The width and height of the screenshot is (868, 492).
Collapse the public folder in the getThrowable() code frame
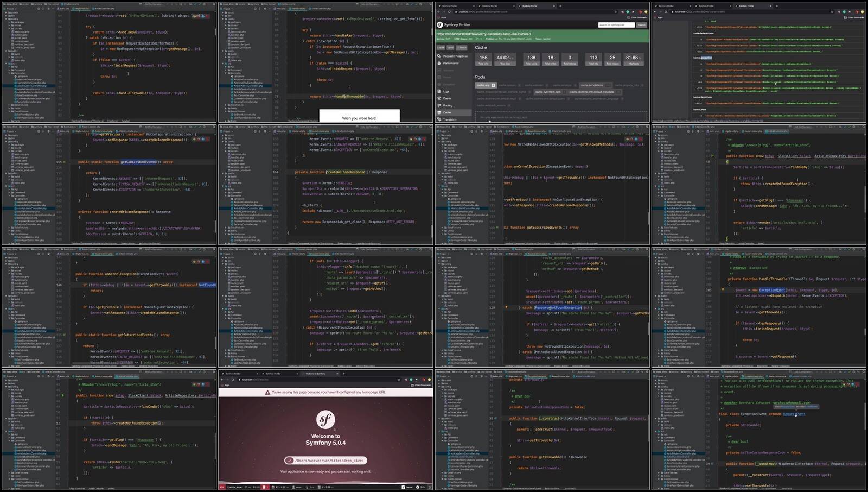(x=441, y=419)
